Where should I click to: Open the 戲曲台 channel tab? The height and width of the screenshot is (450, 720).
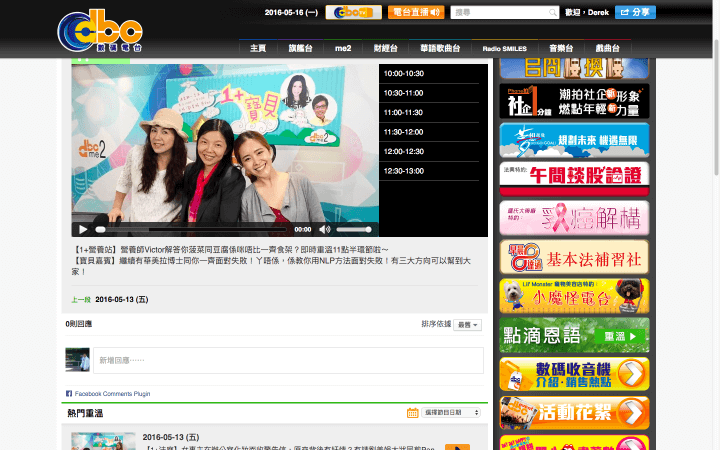(608, 48)
